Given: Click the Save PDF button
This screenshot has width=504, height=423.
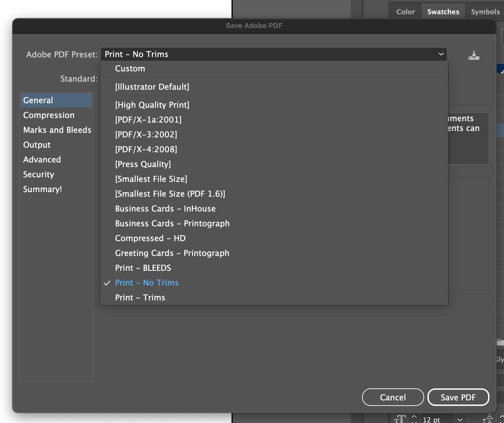Looking at the screenshot, I should [458, 397].
